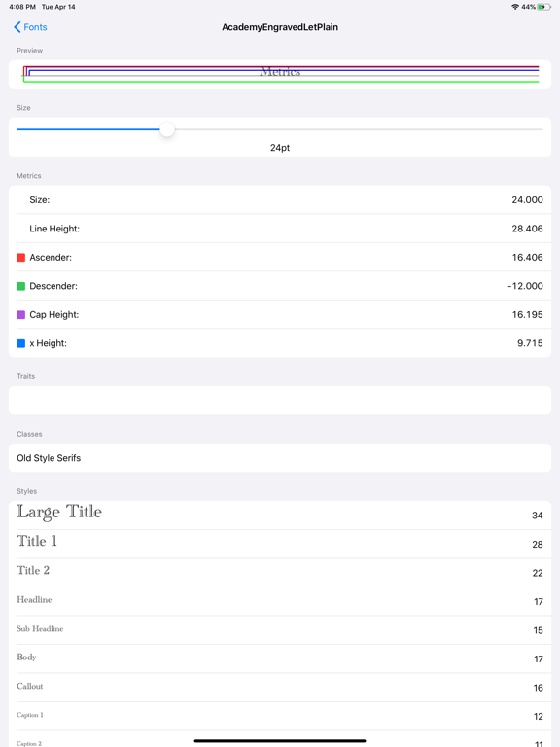The height and width of the screenshot is (747, 560).
Task: Click the red Ascender color swatch
Action: coord(21,257)
